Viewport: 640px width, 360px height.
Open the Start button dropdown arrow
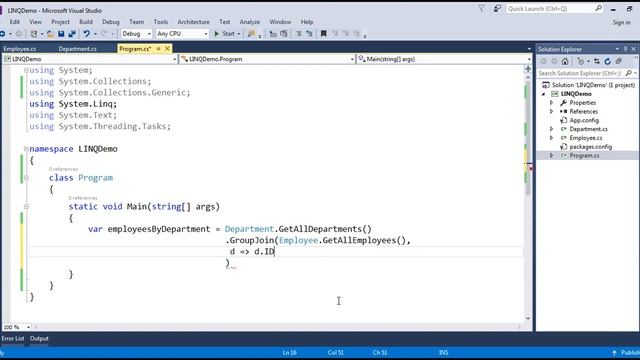pos(239,34)
